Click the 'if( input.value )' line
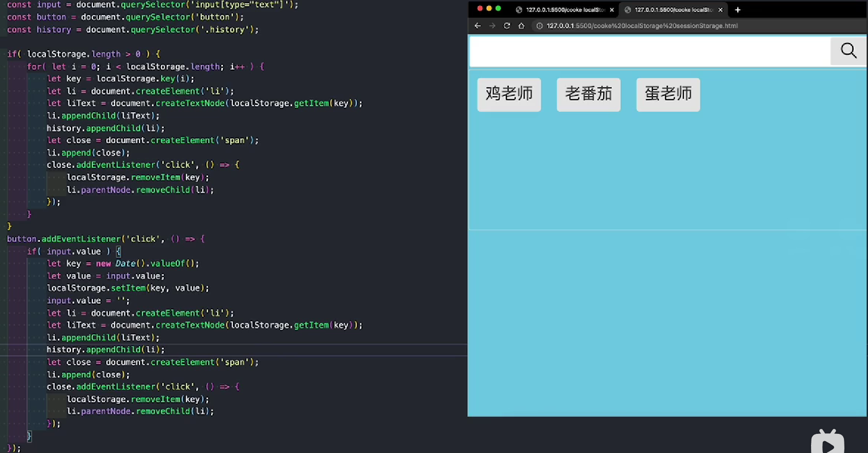The height and width of the screenshot is (453, 868). (x=74, y=251)
